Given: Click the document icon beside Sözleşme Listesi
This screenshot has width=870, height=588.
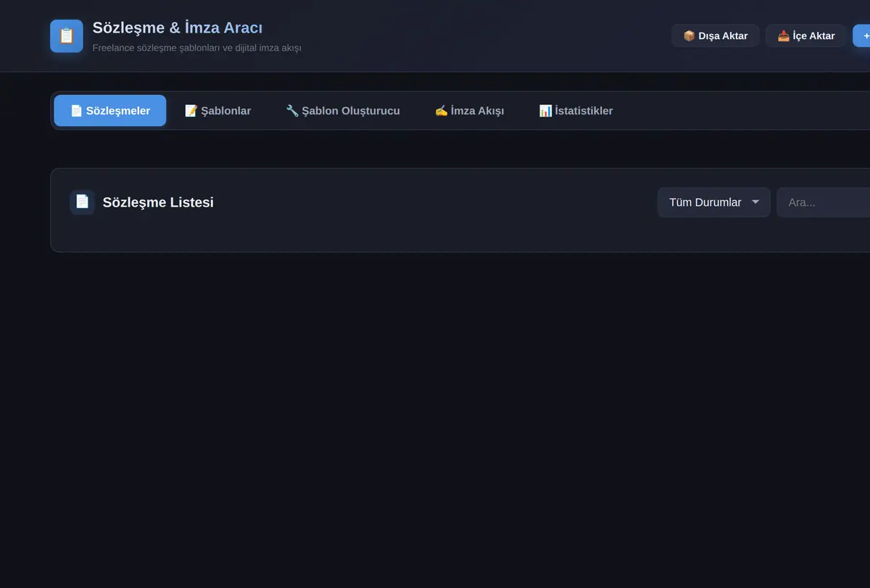Looking at the screenshot, I should tap(82, 202).
